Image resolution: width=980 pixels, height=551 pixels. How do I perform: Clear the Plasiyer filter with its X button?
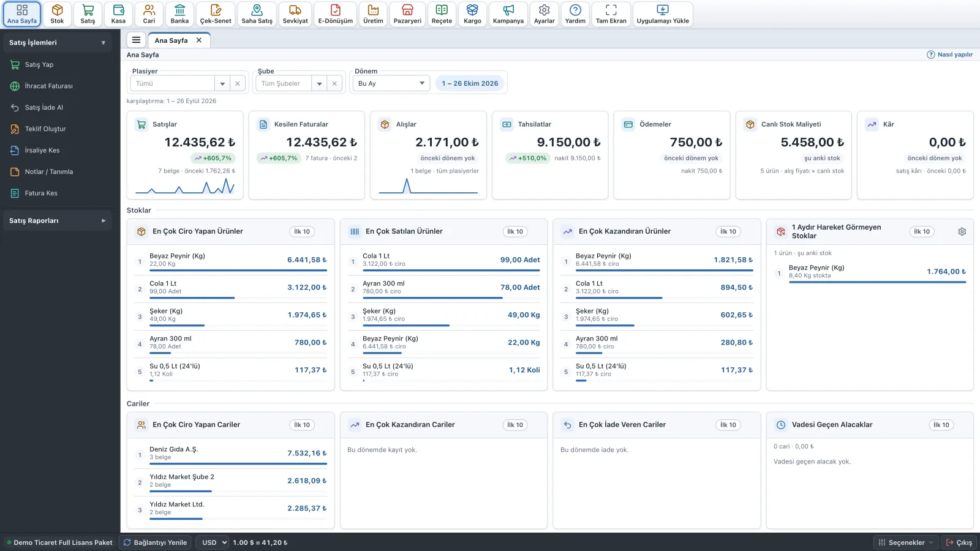click(238, 83)
